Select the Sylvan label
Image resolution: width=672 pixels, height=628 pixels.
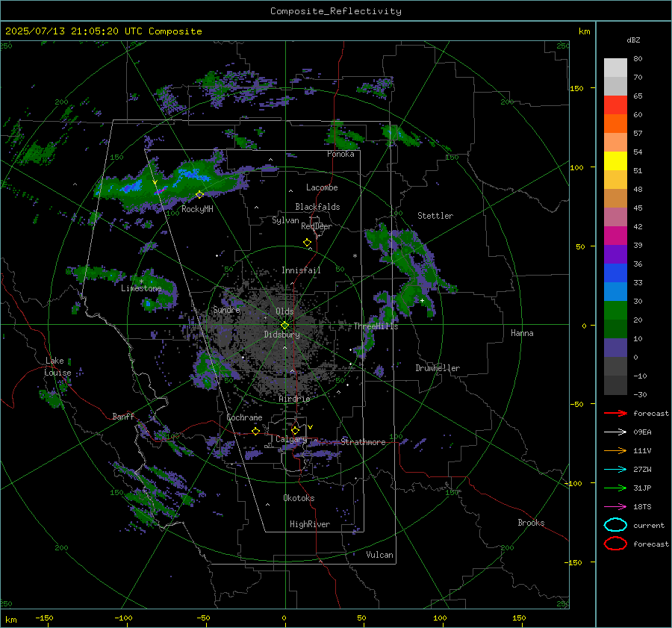[x=285, y=220]
